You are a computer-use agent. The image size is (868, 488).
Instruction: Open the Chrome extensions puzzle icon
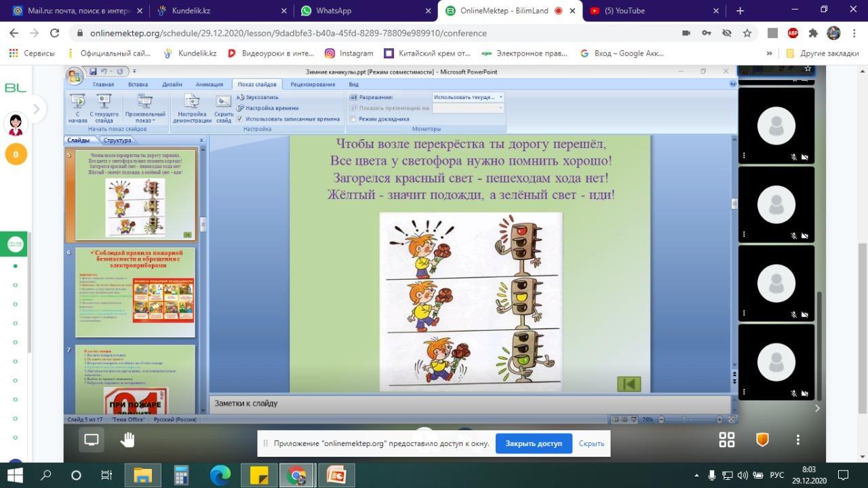[x=814, y=33]
